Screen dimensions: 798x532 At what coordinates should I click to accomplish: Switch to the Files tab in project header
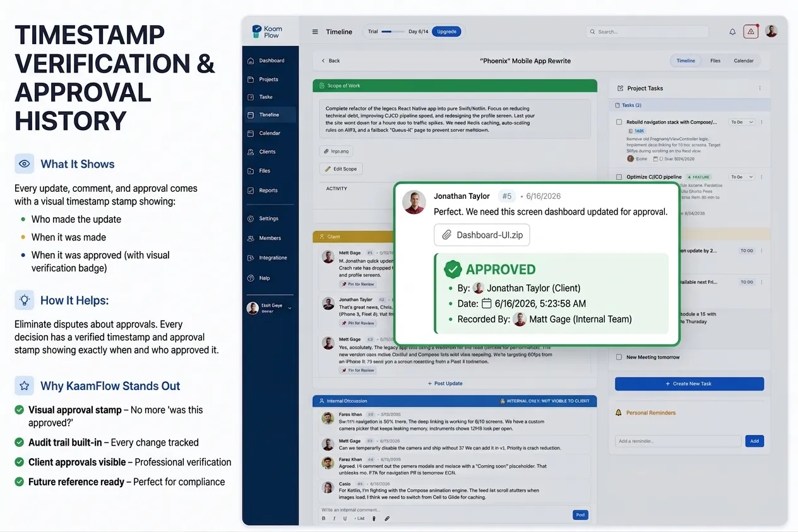[x=715, y=61]
